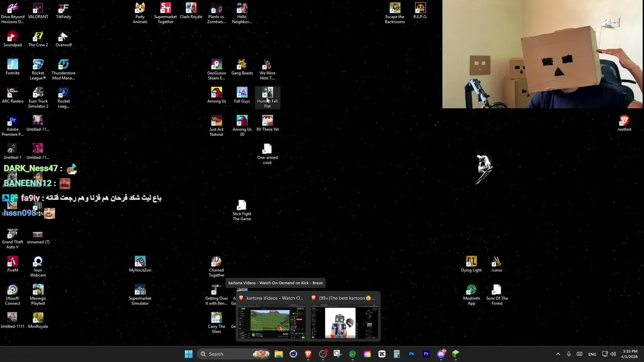Screen dimensions: 644x362
Task: Show hidden system tray icons
Action: tap(558, 354)
